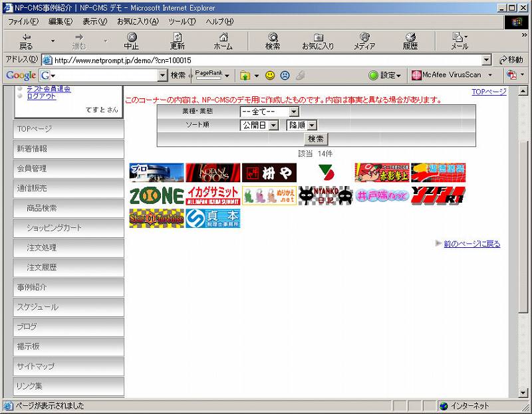Image resolution: width=532 pixels, height=414 pixels.
Task: Open the 編集(E) menu
Action: click(61, 21)
